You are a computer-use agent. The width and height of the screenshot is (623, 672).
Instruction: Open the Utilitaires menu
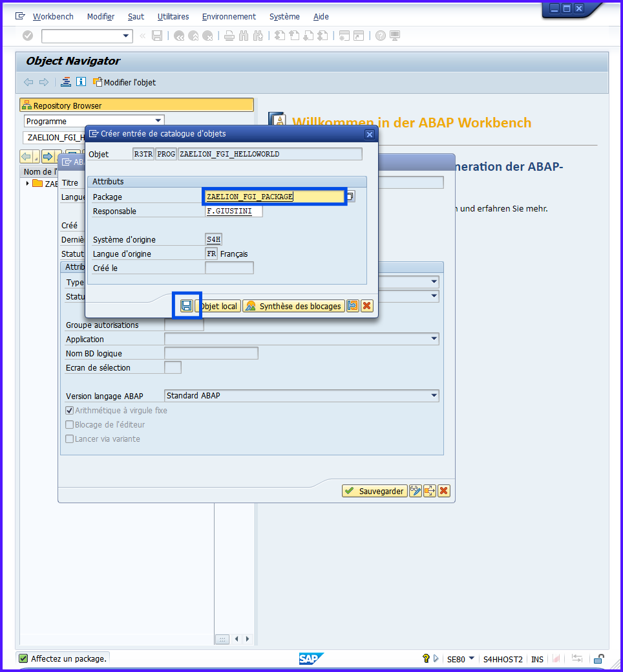tap(173, 17)
